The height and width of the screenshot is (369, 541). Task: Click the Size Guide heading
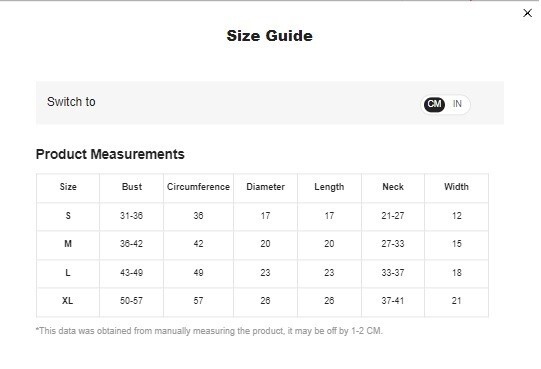pos(269,36)
